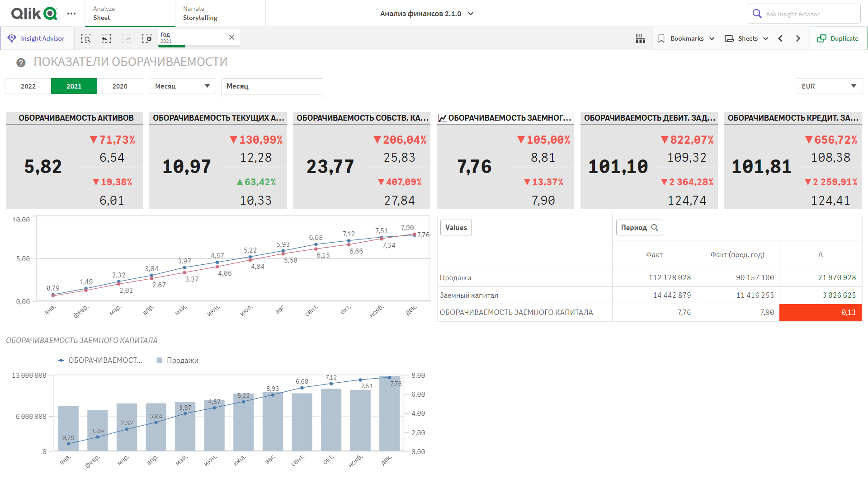Open the three-dot navigation menu
This screenshot has height=488, width=868.
(x=71, y=14)
